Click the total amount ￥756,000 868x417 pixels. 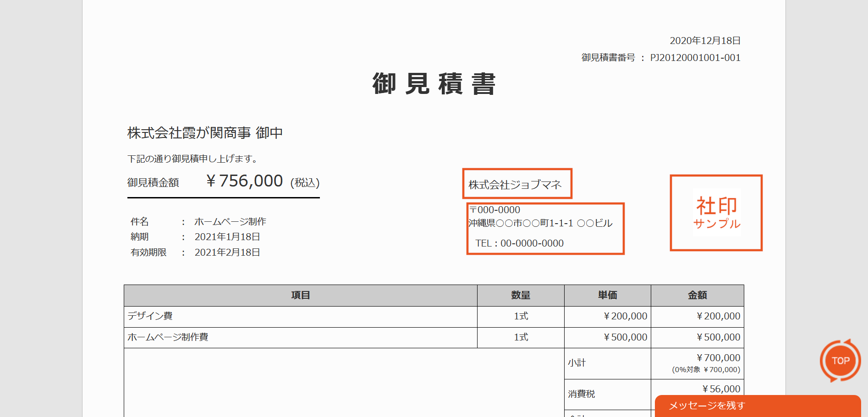244,181
